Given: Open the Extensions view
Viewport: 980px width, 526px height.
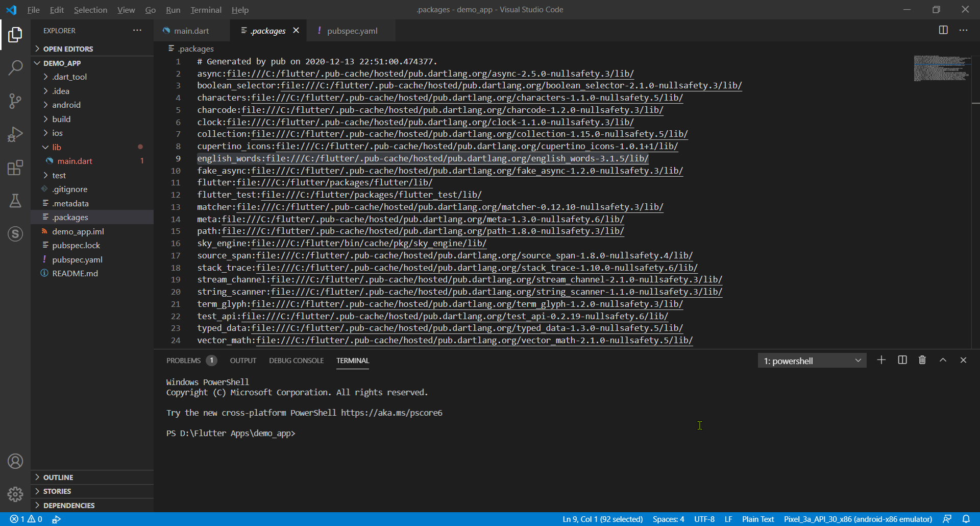Looking at the screenshot, I should pos(15,168).
